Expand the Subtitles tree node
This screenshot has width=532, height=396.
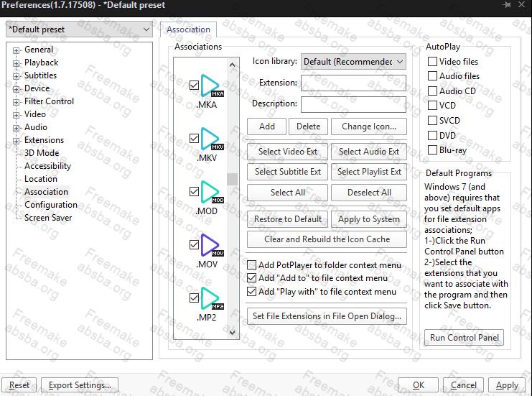pyautogui.click(x=16, y=76)
